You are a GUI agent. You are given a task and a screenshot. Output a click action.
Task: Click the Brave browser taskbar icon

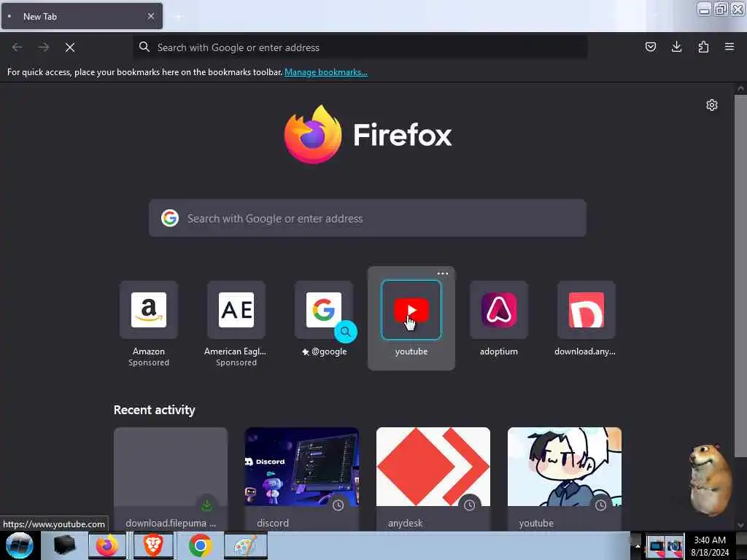(x=153, y=545)
